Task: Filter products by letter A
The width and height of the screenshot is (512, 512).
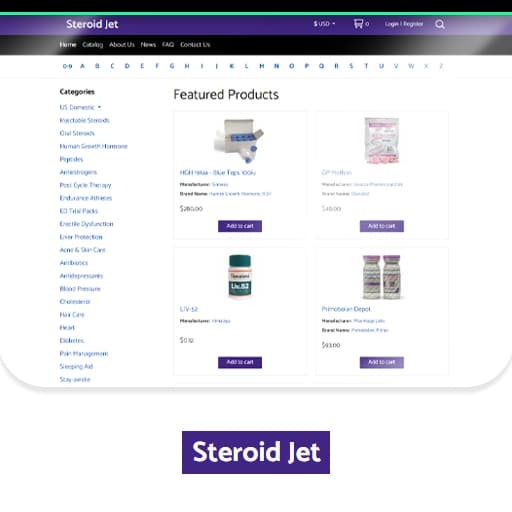Action: (82, 66)
